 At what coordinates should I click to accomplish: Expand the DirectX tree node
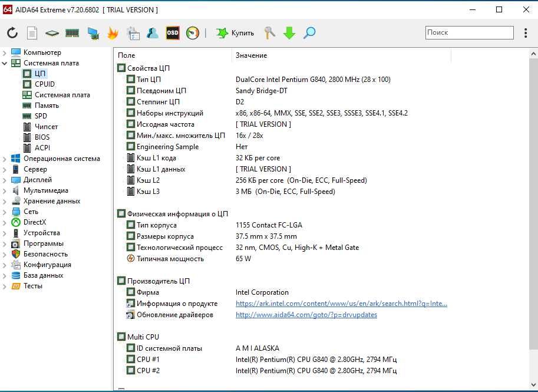tap(5, 223)
